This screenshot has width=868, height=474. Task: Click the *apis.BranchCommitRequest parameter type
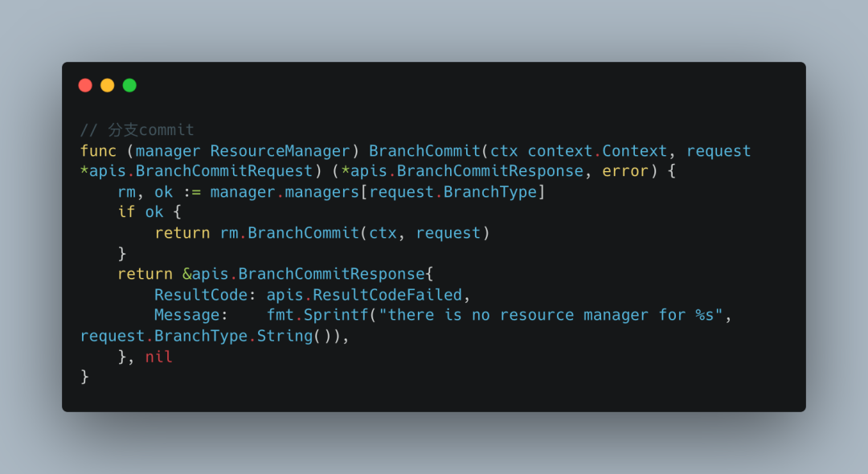(x=195, y=171)
